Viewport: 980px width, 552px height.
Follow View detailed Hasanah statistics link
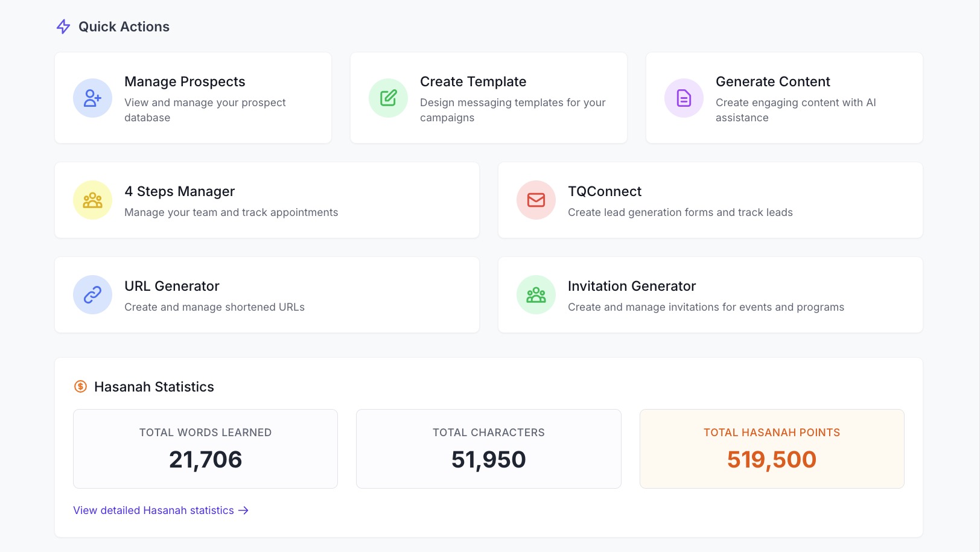pos(161,510)
